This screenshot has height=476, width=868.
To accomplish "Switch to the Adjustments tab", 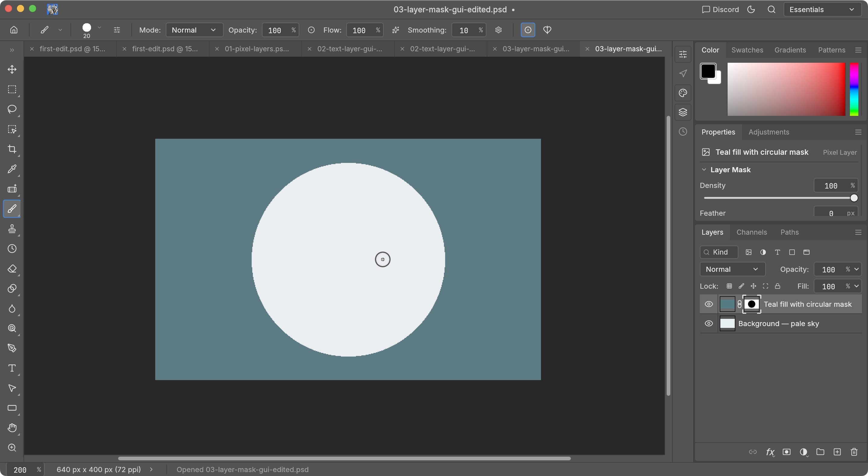I will pyautogui.click(x=769, y=132).
